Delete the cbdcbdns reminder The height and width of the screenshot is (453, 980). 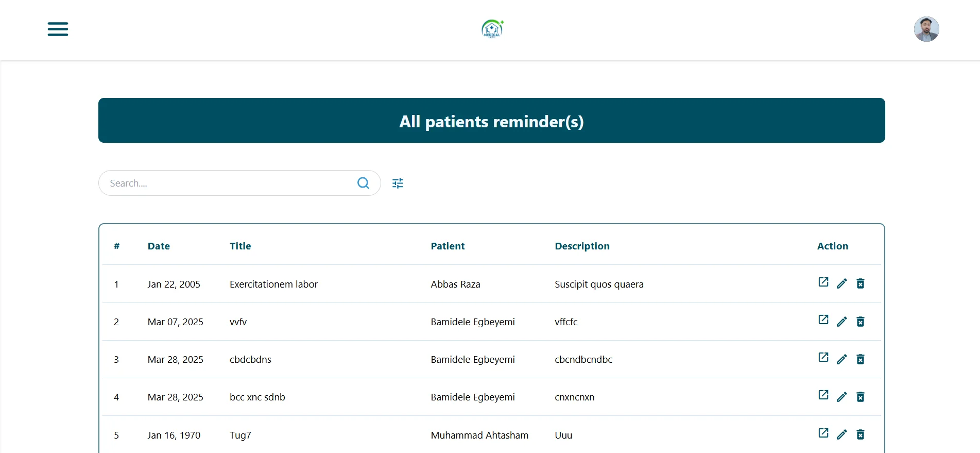tap(860, 359)
